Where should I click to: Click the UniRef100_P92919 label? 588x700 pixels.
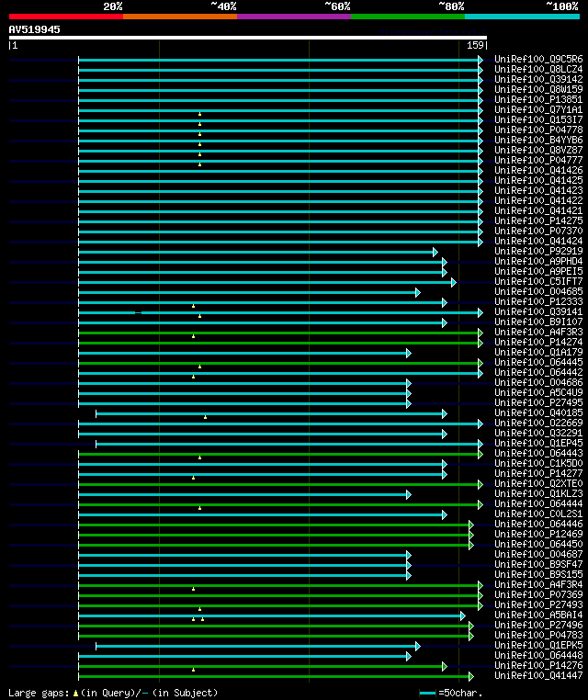click(538, 251)
